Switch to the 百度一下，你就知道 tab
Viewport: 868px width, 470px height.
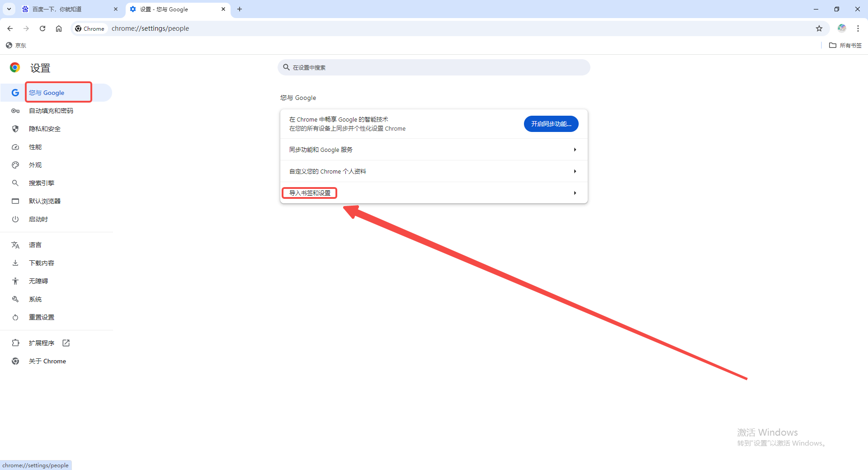pos(70,9)
